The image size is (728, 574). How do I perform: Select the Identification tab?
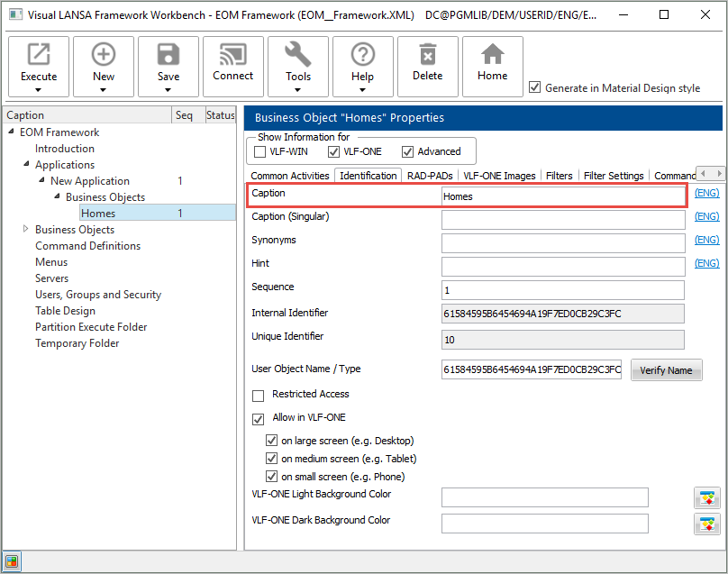click(x=369, y=176)
